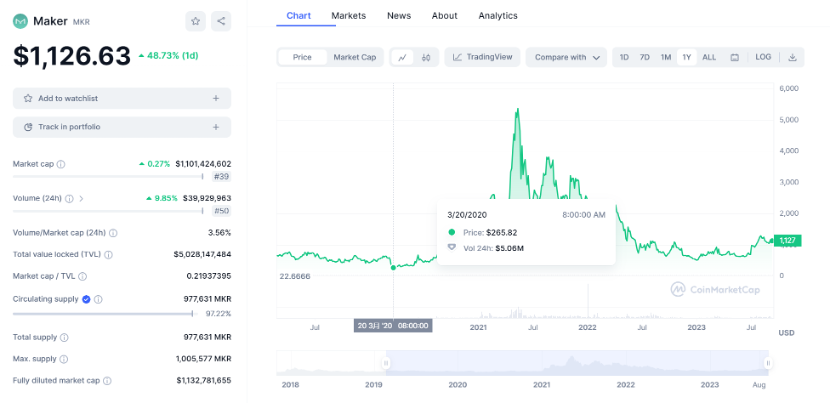Set chart range to ALL
Image resolution: width=830 pixels, height=404 pixels.
tap(709, 57)
